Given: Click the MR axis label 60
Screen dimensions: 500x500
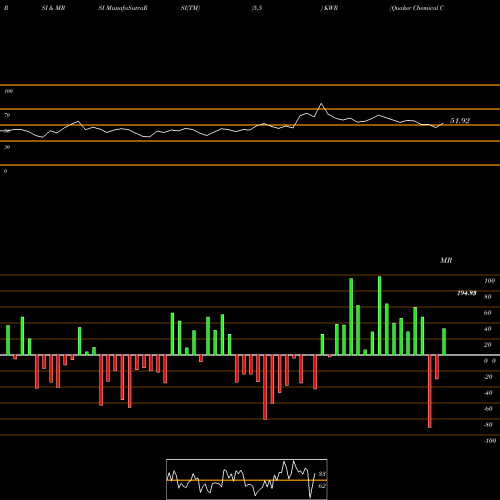Looking at the screenshot, I should [x=488, y=313].
